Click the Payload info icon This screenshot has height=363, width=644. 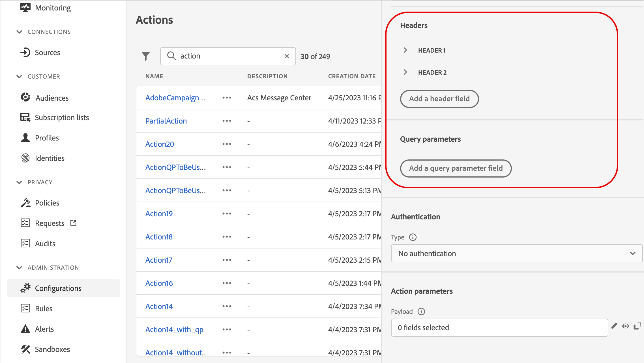pos(421,312)
